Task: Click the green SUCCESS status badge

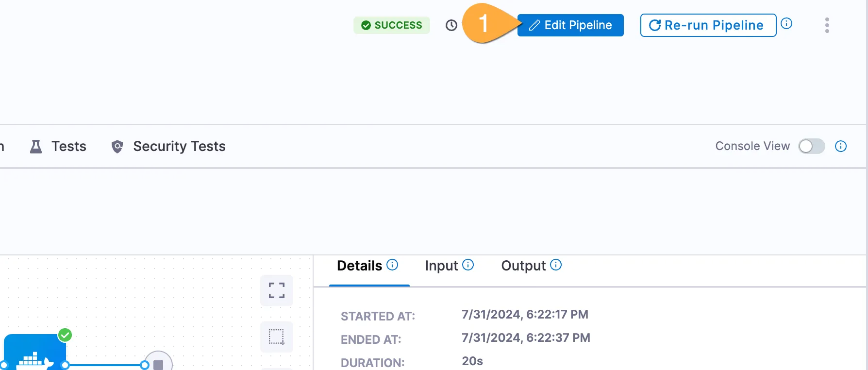Action: click(392, 25)
